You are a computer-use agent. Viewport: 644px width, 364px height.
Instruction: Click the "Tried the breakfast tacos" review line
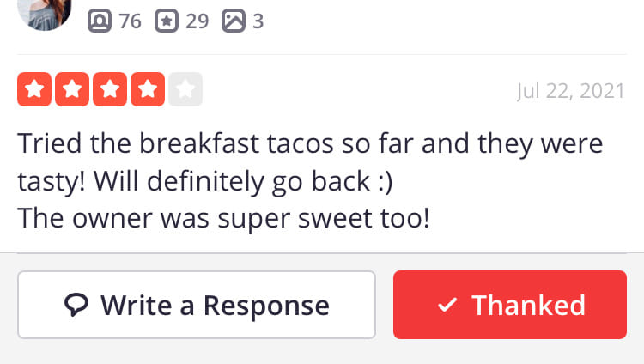point(310,143)
